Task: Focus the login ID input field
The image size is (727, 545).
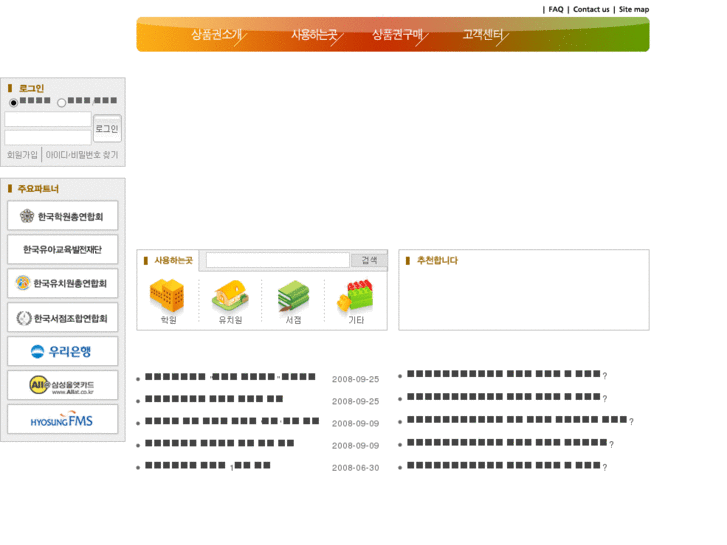Action: 48,119
